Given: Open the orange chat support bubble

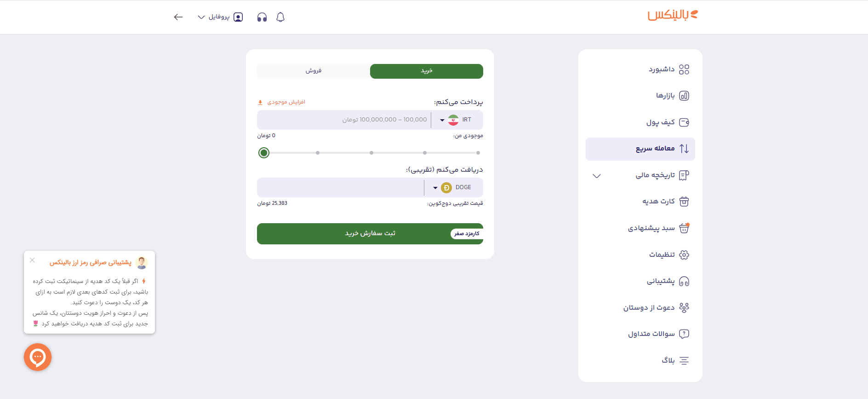Looking at the screenshot, I should [38, 357].
